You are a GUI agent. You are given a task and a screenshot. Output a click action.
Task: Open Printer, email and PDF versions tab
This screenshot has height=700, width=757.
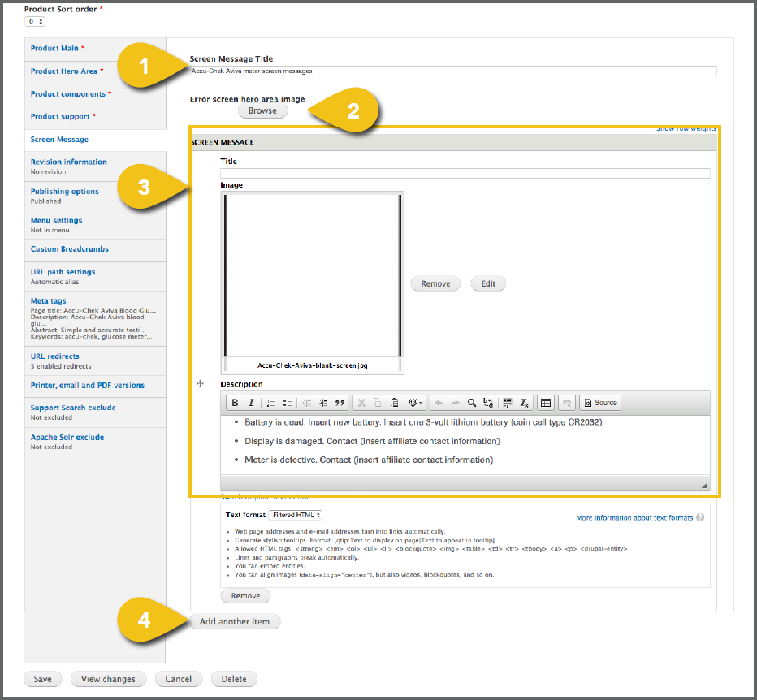click(x=95, y=386)
